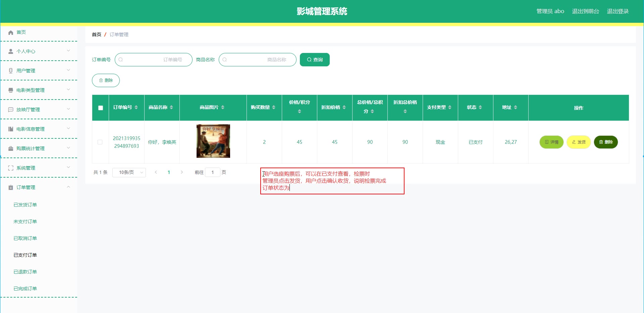644x313 pixels.
Task: Expand 用户管理 menu chevron
Action: [x=68, y=70]
